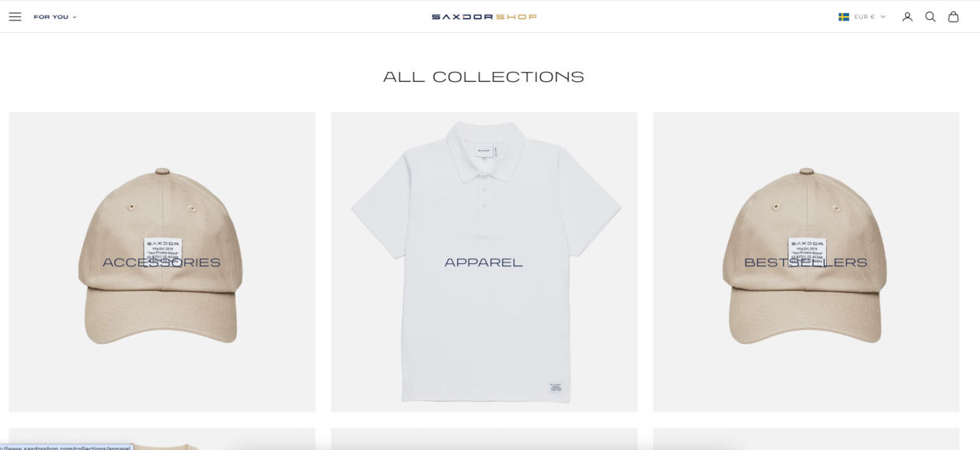
Task: Click the partial collection tile below Apparel
Action: coord(484,439)
